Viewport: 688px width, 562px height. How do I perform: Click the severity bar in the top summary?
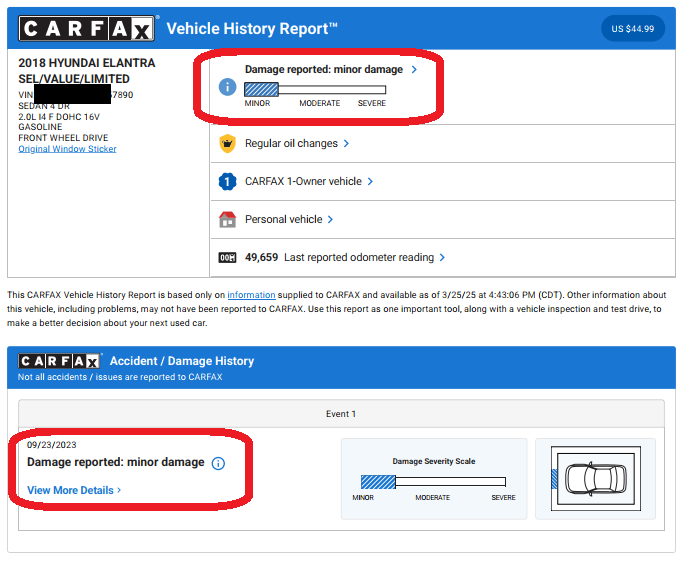point(315,90)
